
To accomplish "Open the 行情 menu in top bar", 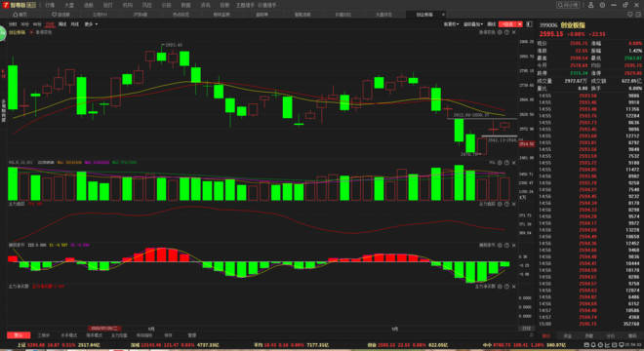I will click(x=50, y=5).
